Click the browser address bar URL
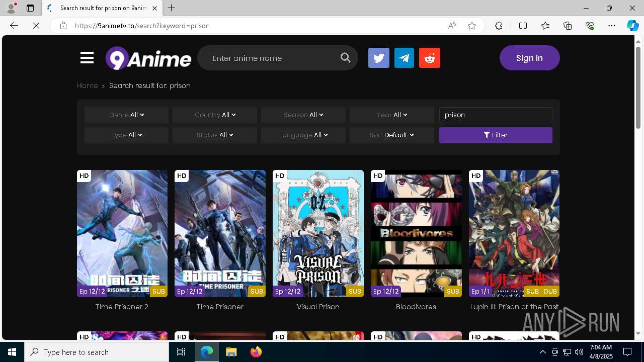644x362 pixels. pos(142,26)
